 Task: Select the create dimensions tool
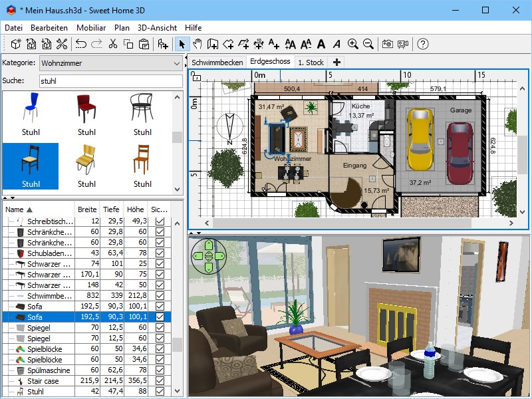point(259,44)
